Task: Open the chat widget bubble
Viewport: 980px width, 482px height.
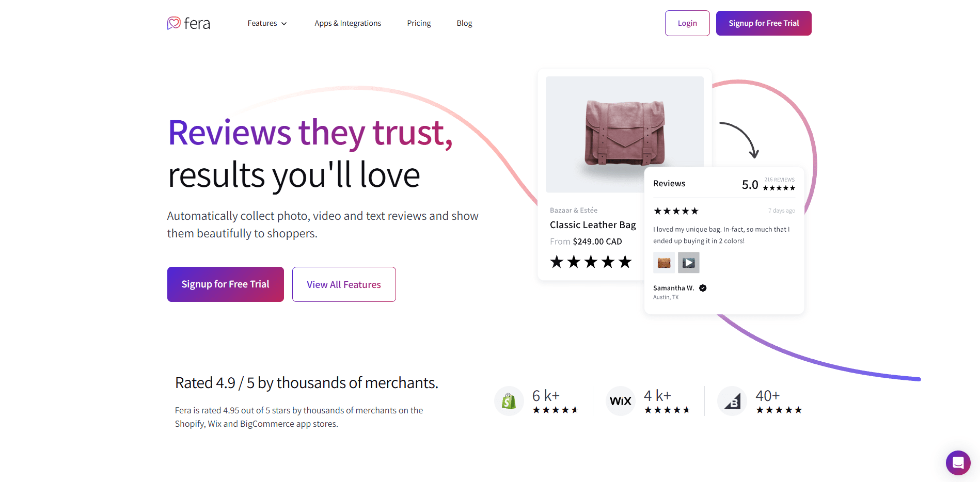Action: pyautogui.click(x=958, y=462)
